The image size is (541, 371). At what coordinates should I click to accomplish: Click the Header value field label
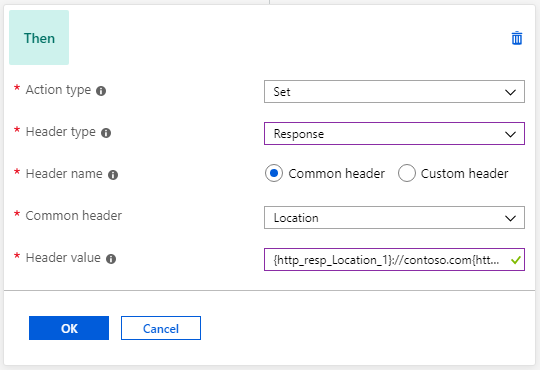click(x=63, y=258)
